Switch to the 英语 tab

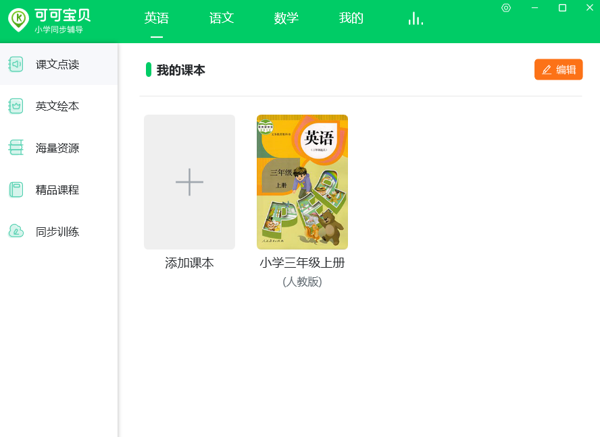click(156, 19)
